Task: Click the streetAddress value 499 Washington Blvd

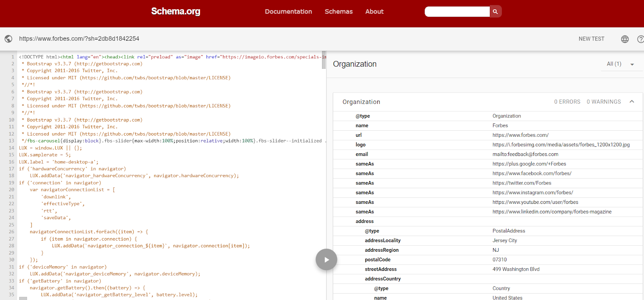Action: 516,269
